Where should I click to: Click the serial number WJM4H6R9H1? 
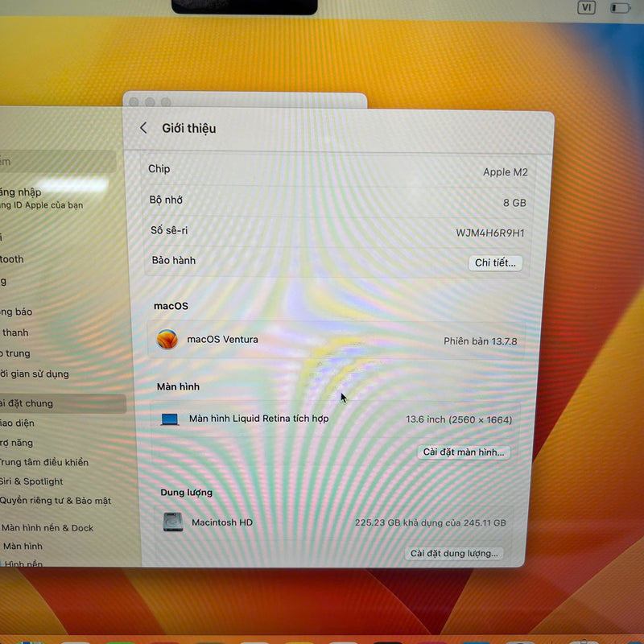[x=489, y=233]
